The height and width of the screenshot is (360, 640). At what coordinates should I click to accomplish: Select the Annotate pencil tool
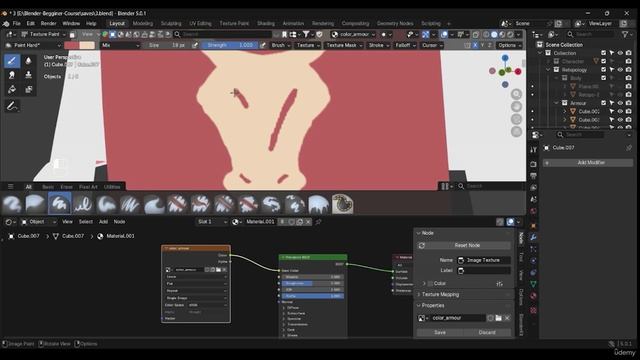coord(12,106)
